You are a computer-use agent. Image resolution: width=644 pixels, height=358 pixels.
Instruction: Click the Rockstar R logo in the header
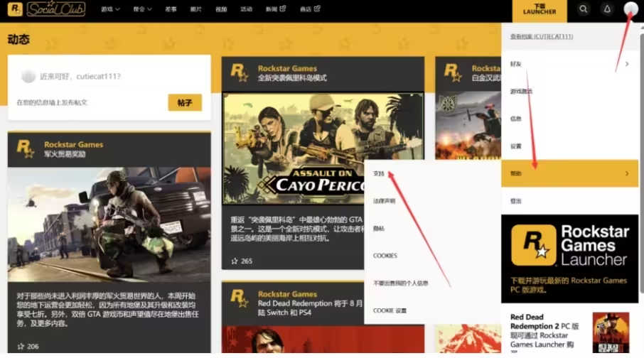15,9
